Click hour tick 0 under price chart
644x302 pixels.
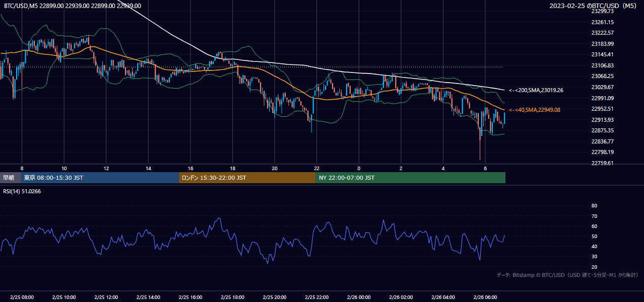pos(359,168)
